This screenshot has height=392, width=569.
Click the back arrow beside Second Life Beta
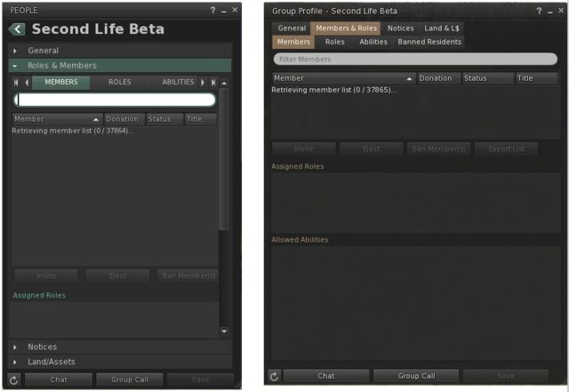point(17,29)
